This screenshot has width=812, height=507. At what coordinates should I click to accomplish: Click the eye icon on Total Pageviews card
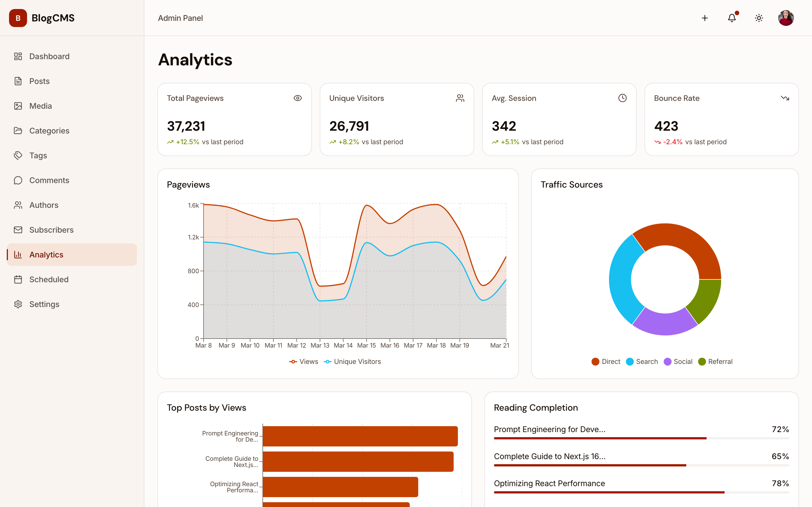tap(298, 98)
